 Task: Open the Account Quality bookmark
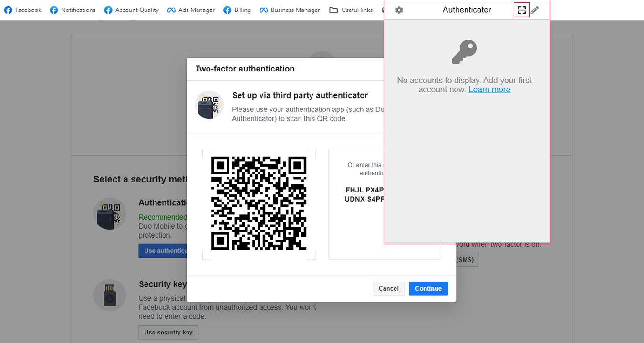[131, 10]
